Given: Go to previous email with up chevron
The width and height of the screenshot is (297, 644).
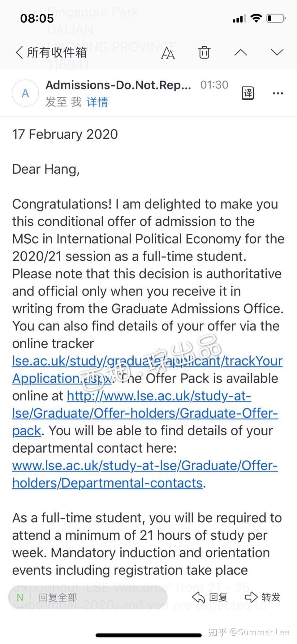Looking at the screenshot, I should click(241, 52).
